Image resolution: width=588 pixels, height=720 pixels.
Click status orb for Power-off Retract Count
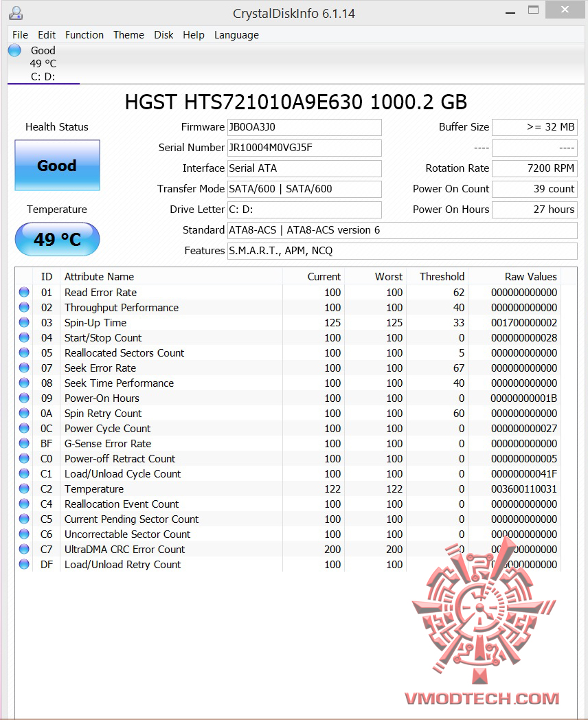24,459
